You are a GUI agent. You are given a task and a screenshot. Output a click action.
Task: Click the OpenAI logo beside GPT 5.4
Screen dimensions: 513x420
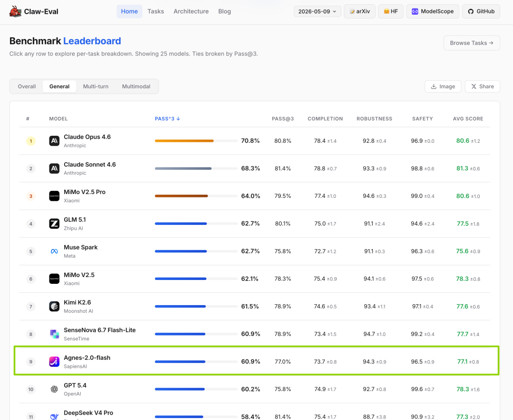coord(54,389)
